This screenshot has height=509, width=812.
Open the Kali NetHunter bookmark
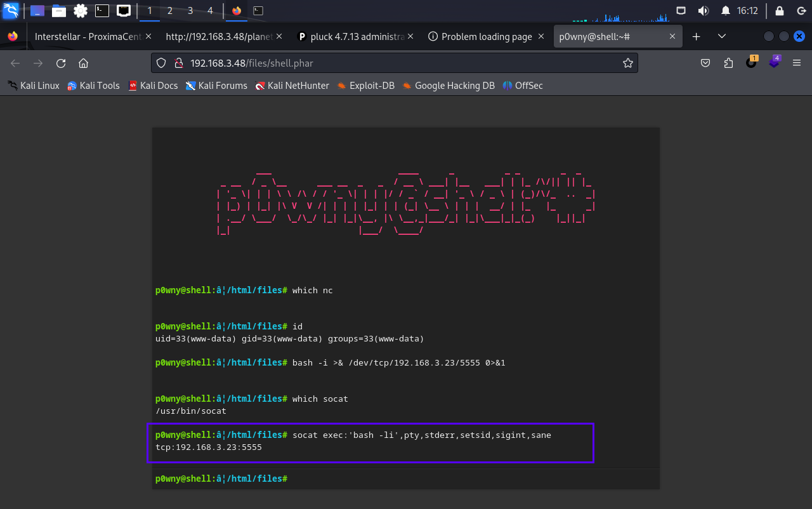(x=292, y=86)
